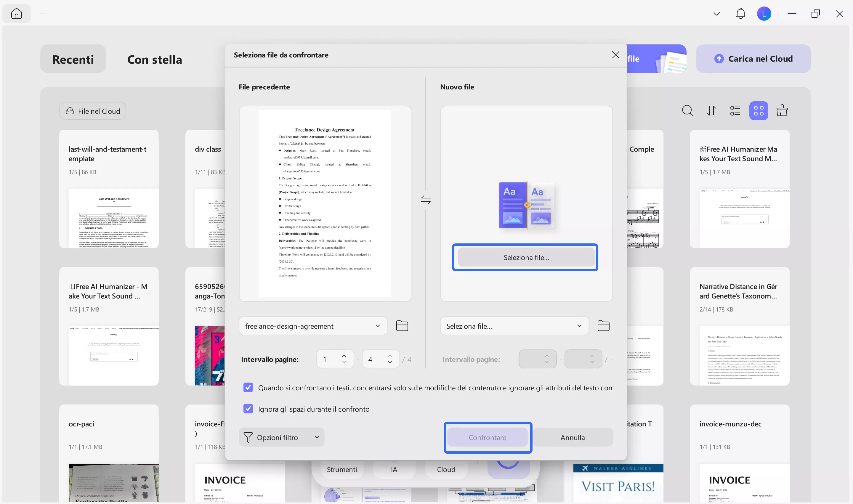The image size is (853, 504).
Task: Open folder browser for the Nuovo file panel
Action: [603, 326]
